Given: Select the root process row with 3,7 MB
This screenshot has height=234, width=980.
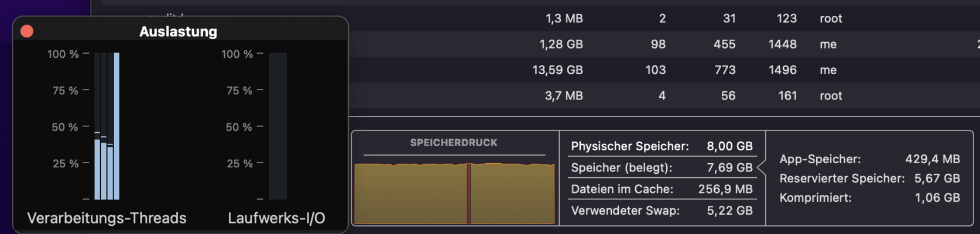Looking at the screenshot, I should point(664,95).
